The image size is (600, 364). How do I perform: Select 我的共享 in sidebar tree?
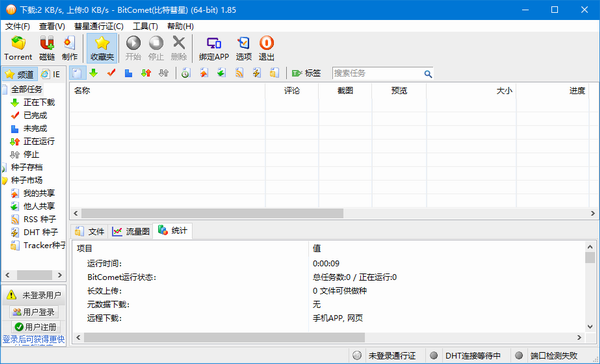point(39,193)
